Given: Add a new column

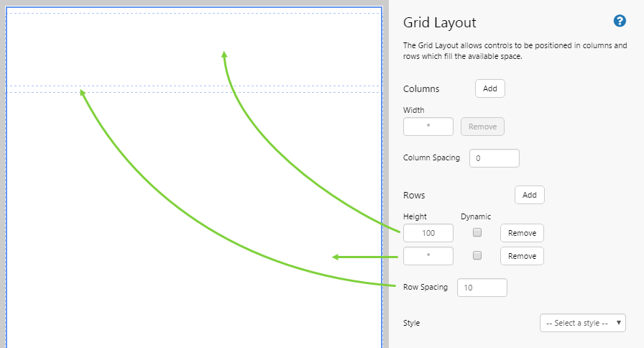Looking at the screenshot, I should 489,88.
